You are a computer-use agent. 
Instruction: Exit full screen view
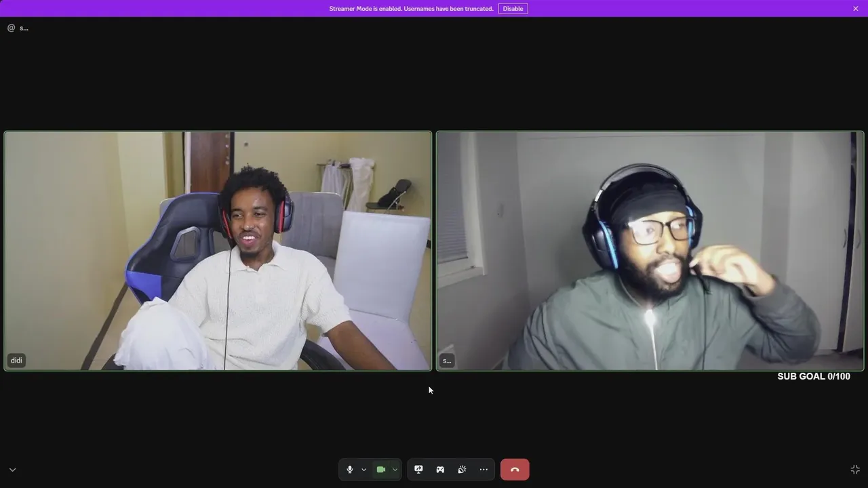(855, 470)
